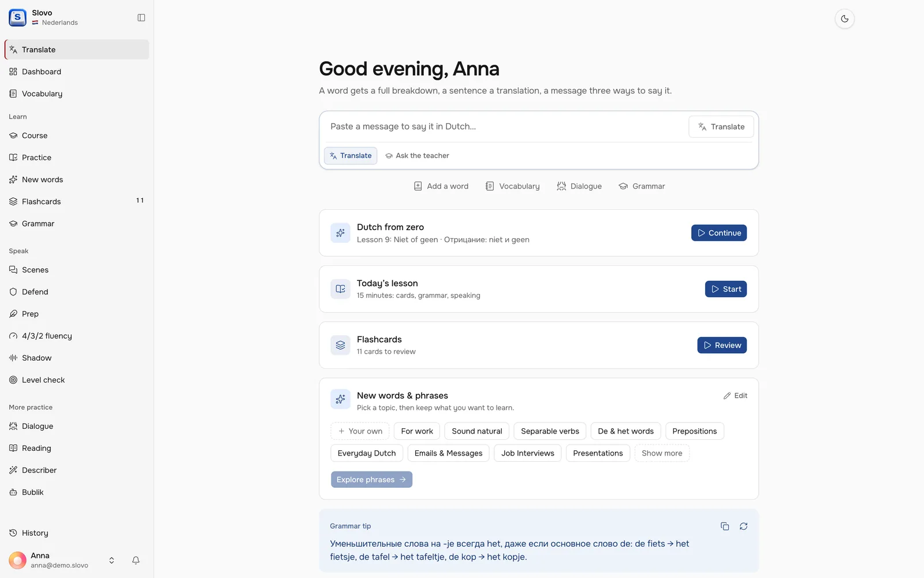The width and height of the screenshot is (924, 578).
Task: Expand topics with Show more
Action: 662,453
